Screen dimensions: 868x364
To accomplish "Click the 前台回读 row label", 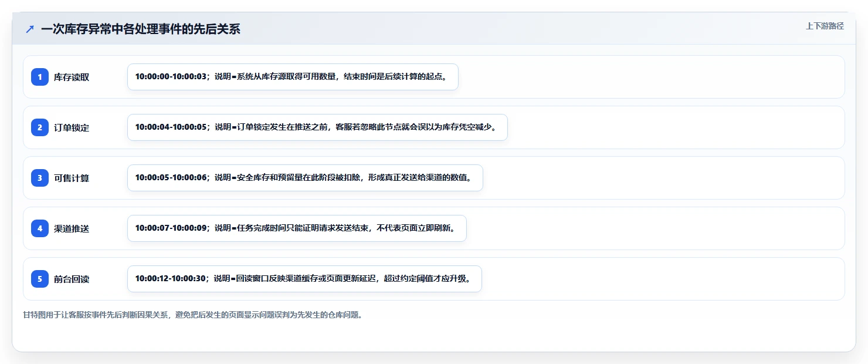I will (72, 279).
